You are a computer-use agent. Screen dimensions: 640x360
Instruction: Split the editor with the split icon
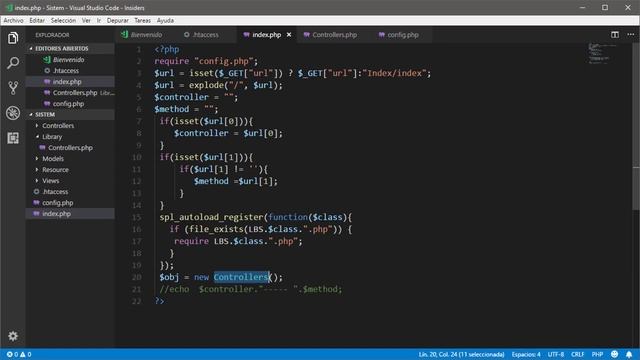pyautogui.click(x=615, y=35)
